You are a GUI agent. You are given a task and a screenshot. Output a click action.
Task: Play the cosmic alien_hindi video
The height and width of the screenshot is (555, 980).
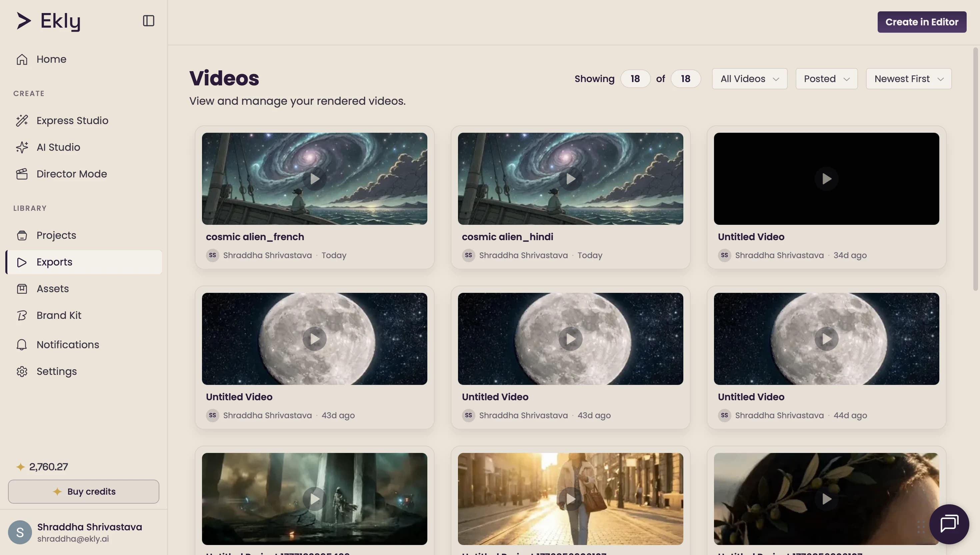pyautogui.click(x=571, y=178)
